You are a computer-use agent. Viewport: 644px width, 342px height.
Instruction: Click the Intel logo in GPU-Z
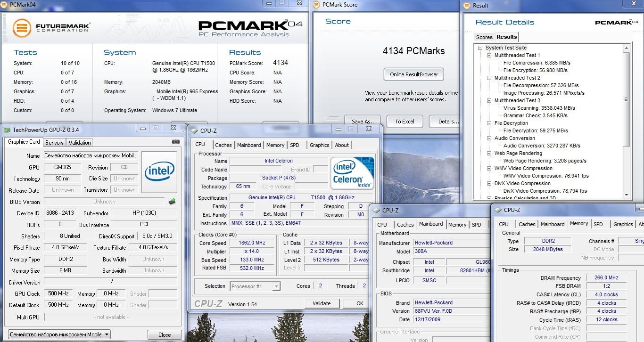coord(159,172)
